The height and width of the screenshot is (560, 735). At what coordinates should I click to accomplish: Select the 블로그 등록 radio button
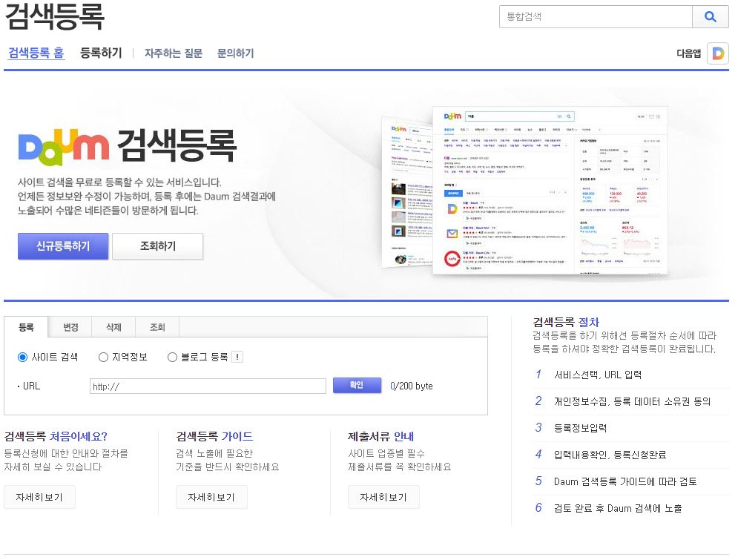click(172, 357)
